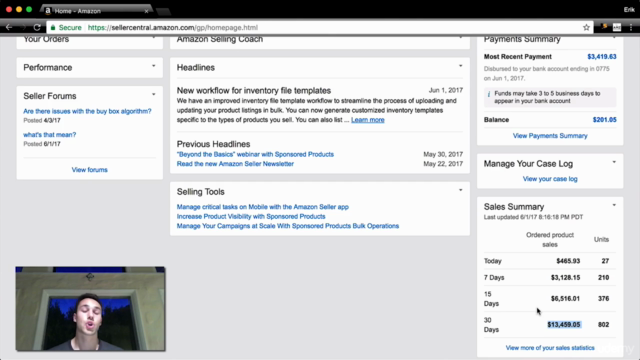Click View forums link
640x360 pixels.
pyautogui.click(x=89, y=170)
